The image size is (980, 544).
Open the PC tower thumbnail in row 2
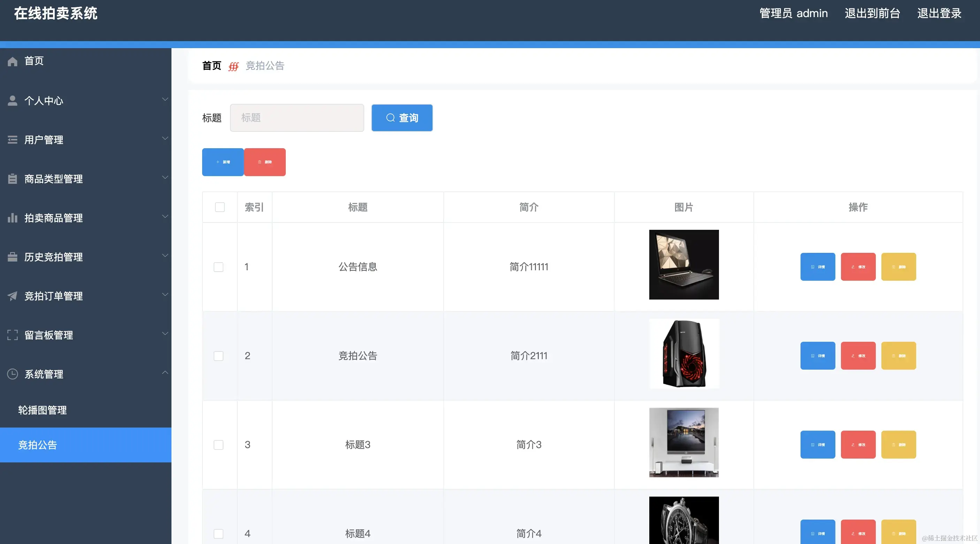point(684,354)
